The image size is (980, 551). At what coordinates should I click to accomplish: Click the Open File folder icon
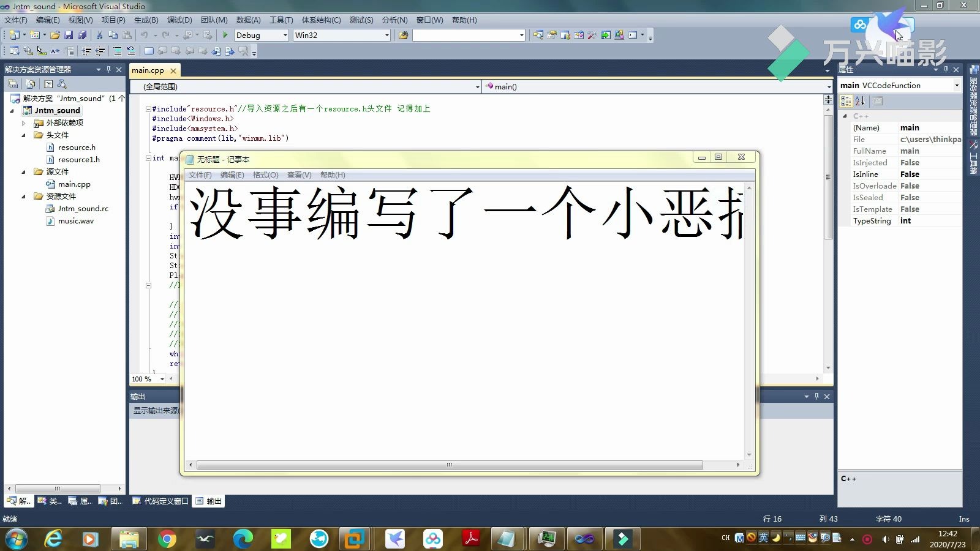(55, 35)
